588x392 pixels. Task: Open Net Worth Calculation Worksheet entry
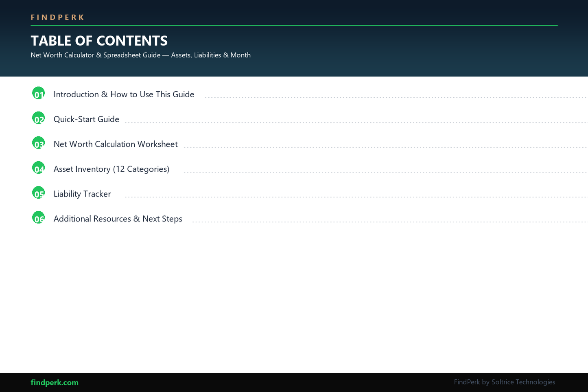click(x=116, y=144)
